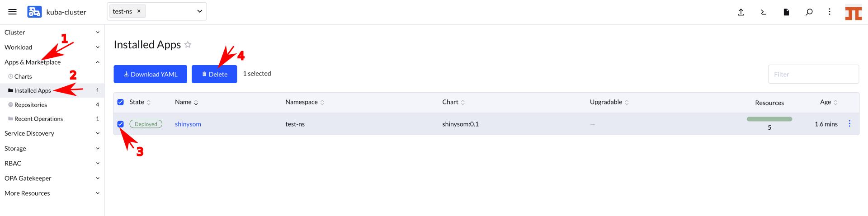Click the Filter input field
The image size is (868, 216).
pos(813,74)
